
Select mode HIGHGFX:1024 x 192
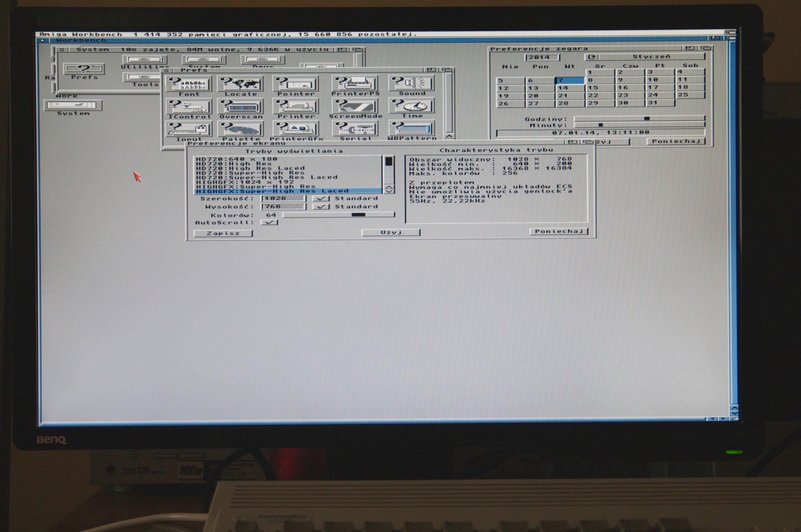coord(288,182)
